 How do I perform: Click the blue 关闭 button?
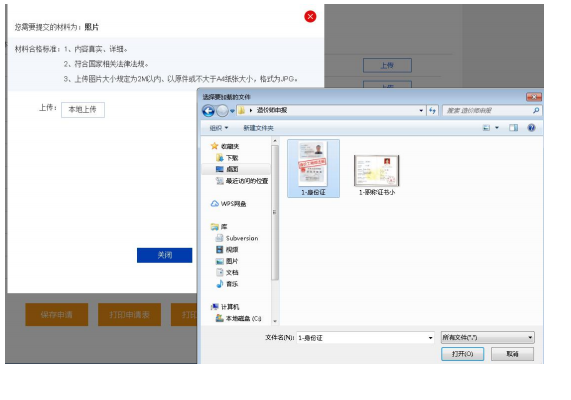coord(165,255)
